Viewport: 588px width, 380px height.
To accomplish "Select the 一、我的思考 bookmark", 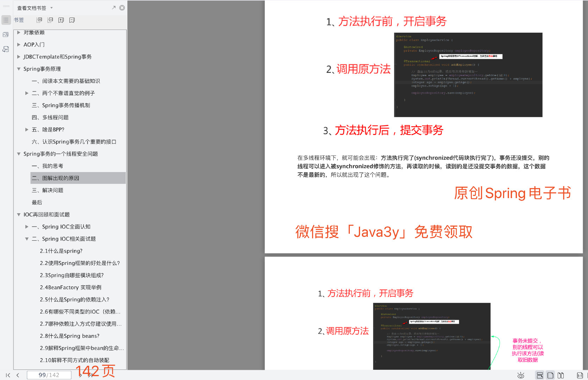I will click(x=48, y=166).
